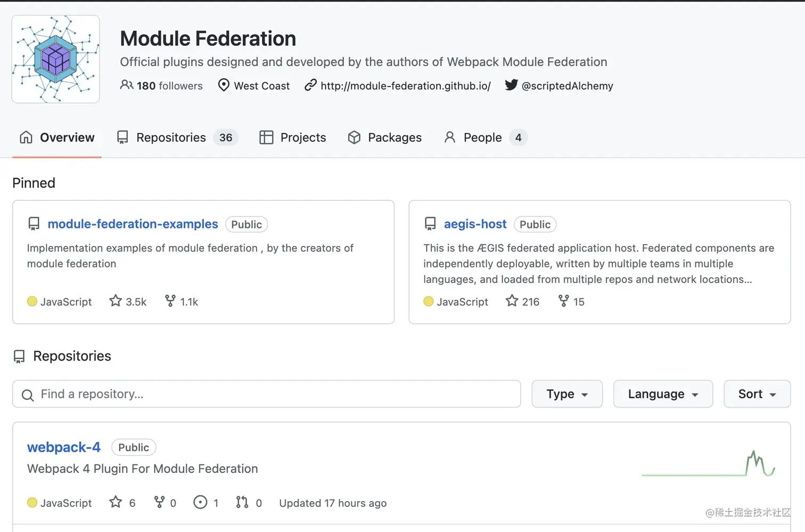Click the Twitter bird icon
The image size is (805, 532).
pyautogui.click(x=511, y=85)
